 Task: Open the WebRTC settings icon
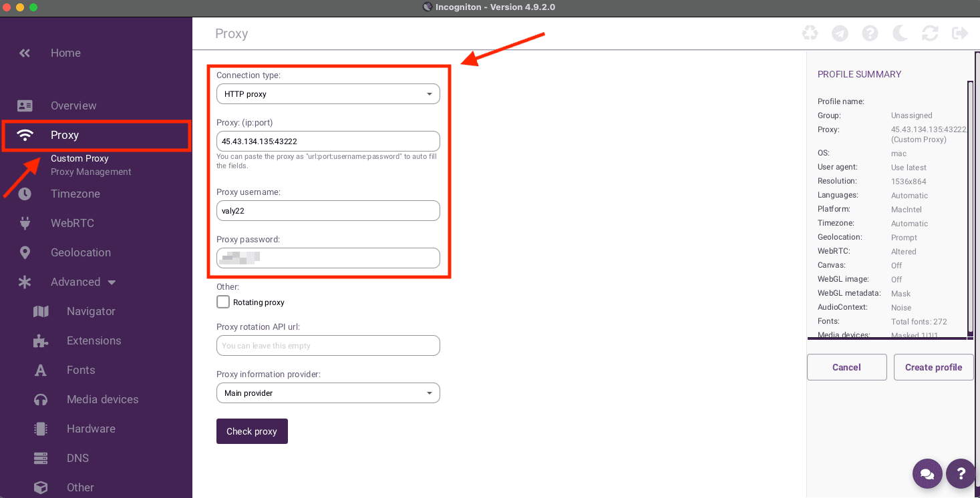click(x=25, y=223)
